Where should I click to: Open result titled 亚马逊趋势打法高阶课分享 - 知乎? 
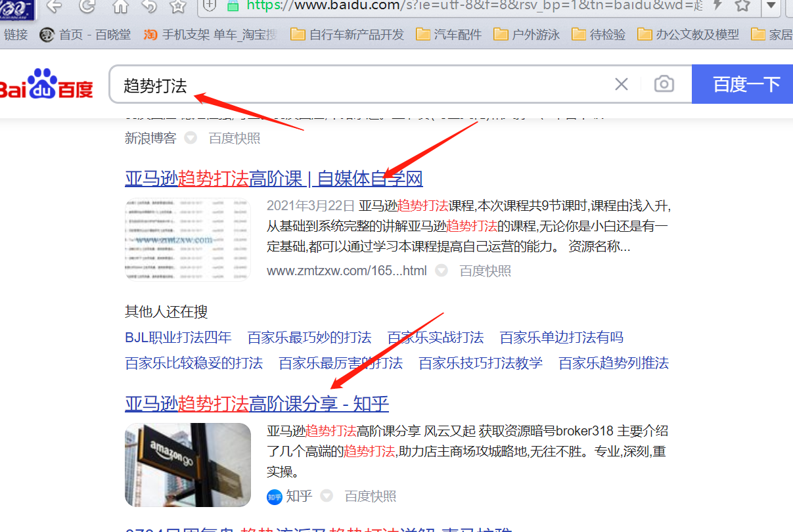pos(257,403)
